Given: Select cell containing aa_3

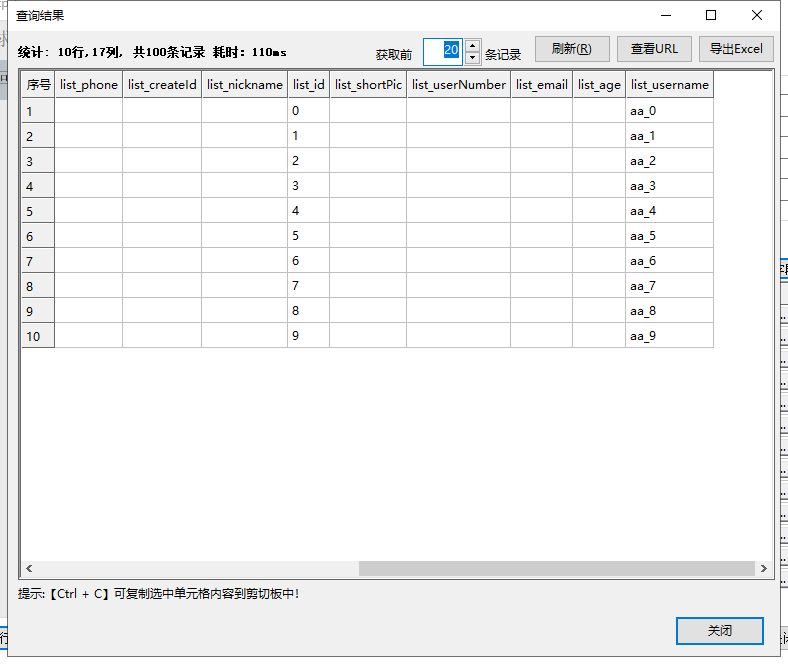Looking at the screenshot, I should [669, 186].
